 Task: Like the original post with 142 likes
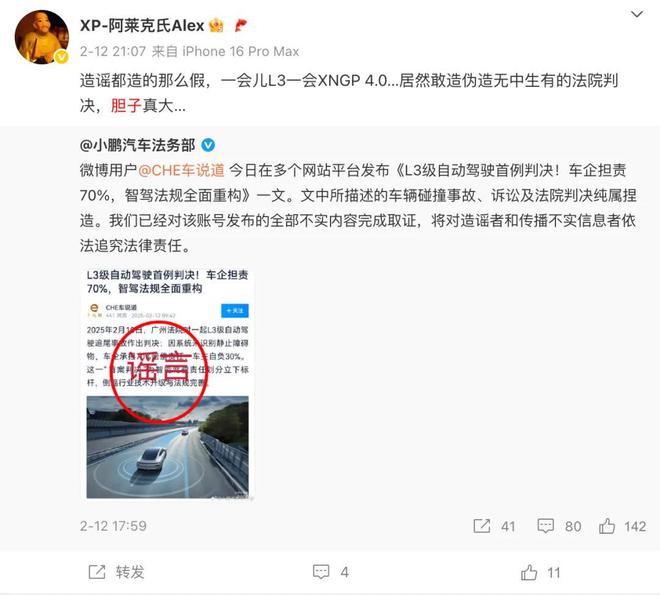(607, 526)
